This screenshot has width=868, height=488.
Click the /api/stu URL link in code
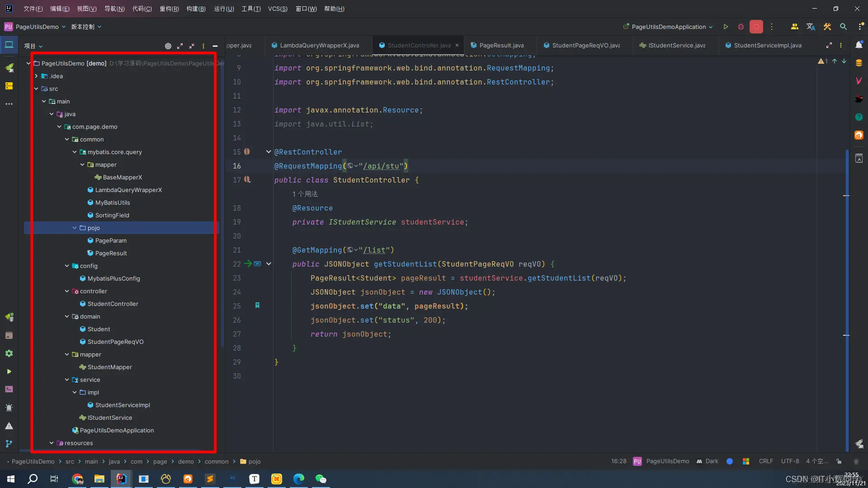point(381,166)
